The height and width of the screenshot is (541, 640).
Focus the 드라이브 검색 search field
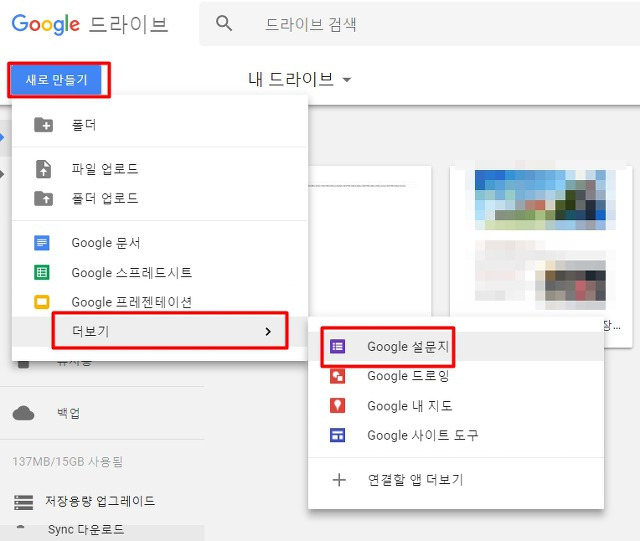point(420,24)
